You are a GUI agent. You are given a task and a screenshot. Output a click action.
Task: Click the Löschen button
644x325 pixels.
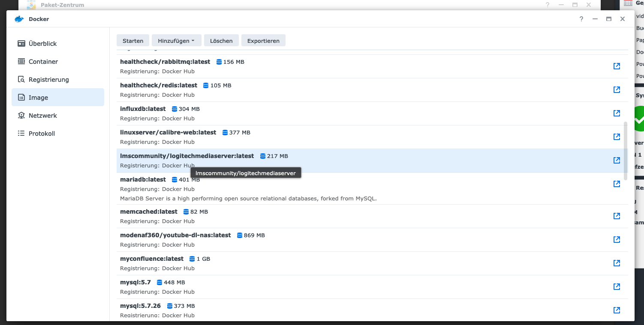(221, 41)
